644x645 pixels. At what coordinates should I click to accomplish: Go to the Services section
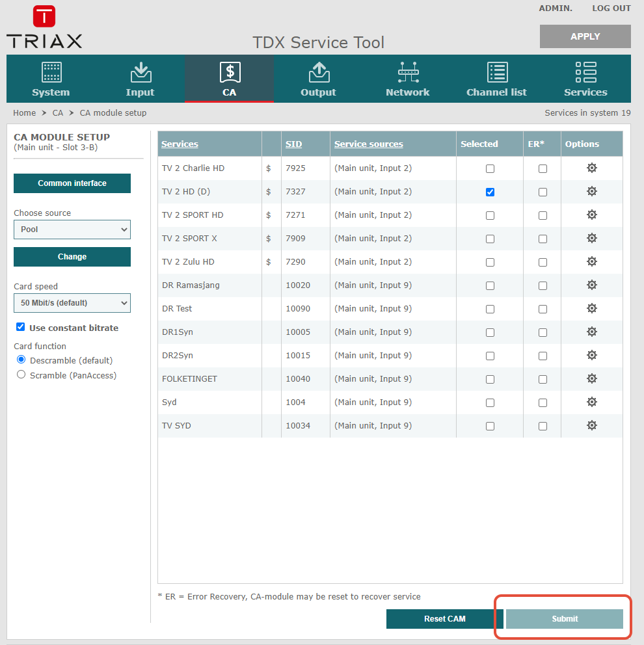tap(585, 79)
